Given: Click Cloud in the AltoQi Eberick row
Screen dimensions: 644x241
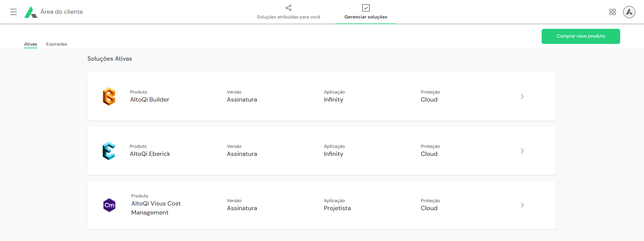Looking at the screenshot, I should pos(429,154).
